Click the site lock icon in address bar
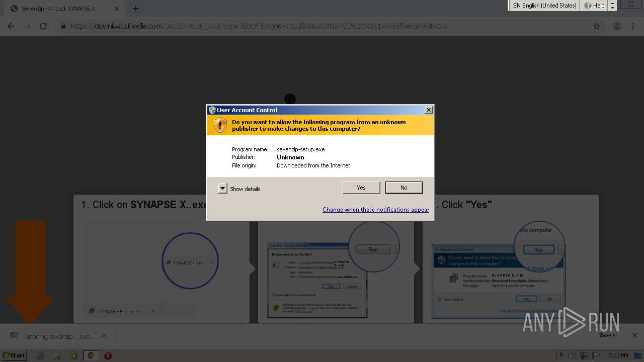This screenshot has height=362, width=644. 63,26
